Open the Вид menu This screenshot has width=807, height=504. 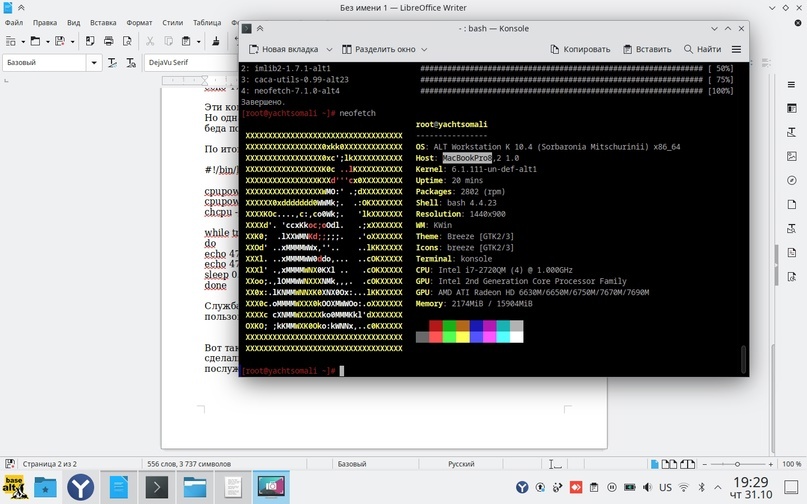coord(74,23)
